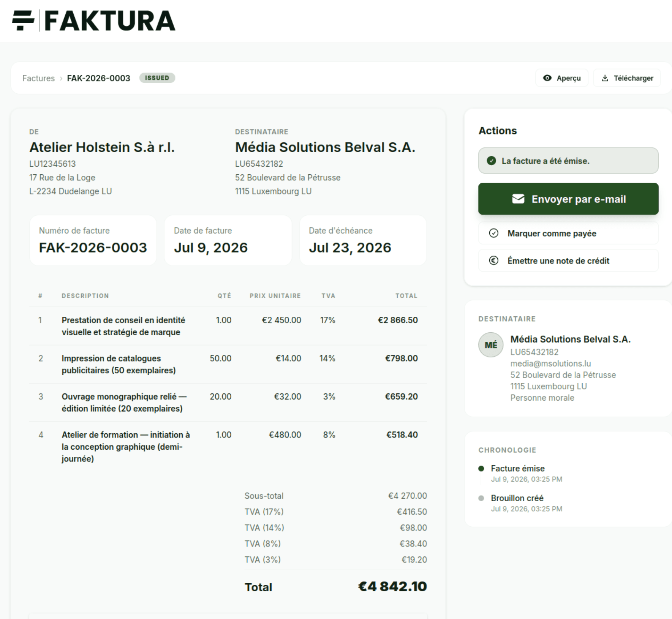Click Média Solutions Belval recipient heading
Screen dimensions: 672x619
[325, 147]
